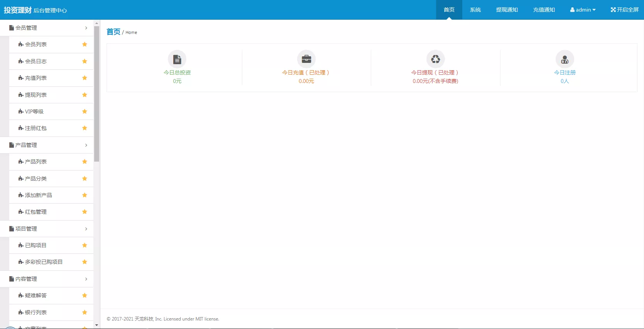
Task: Click the 今日总投资 document icon
Action: pyautogui.click(x=177, y=59)
